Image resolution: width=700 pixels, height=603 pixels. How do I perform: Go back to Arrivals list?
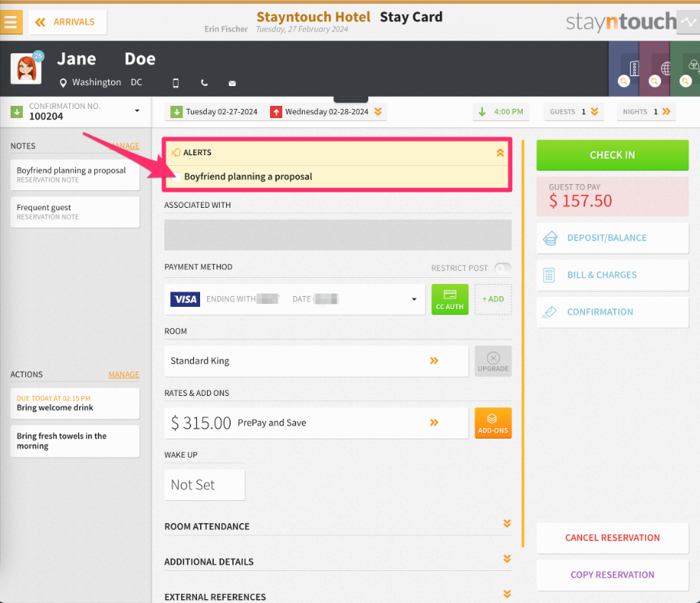click(68, 22)
